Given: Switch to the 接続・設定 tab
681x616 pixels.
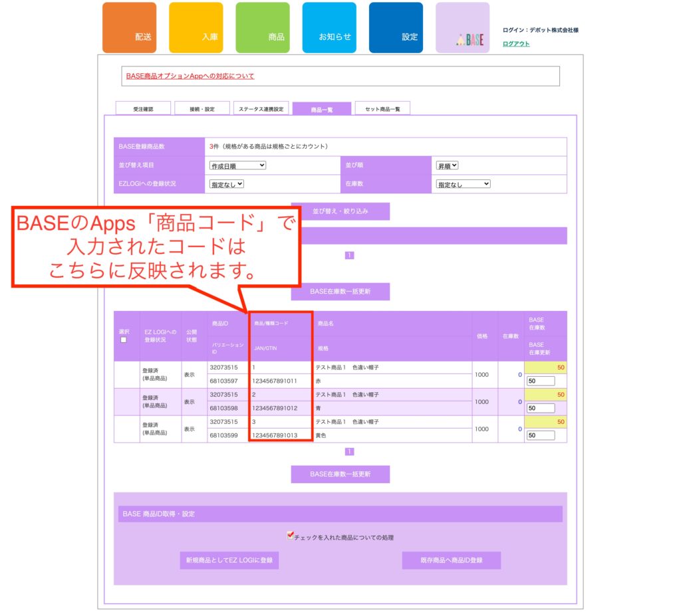Looking at the screenshot, I should point(202,108).
